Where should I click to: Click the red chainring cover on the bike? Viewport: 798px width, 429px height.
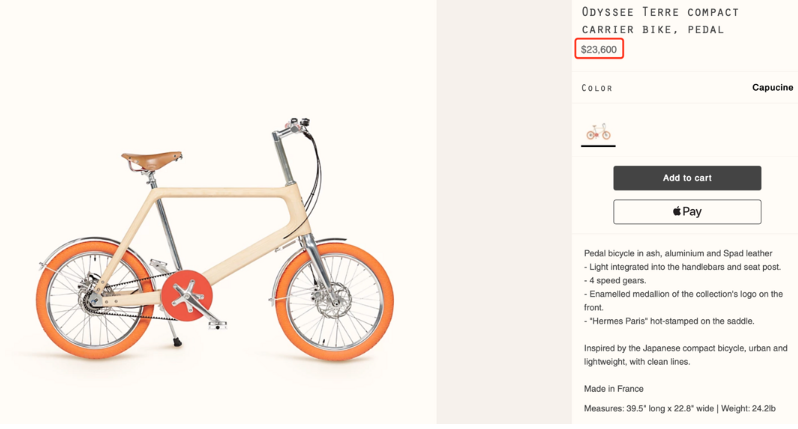click(187, 296)
